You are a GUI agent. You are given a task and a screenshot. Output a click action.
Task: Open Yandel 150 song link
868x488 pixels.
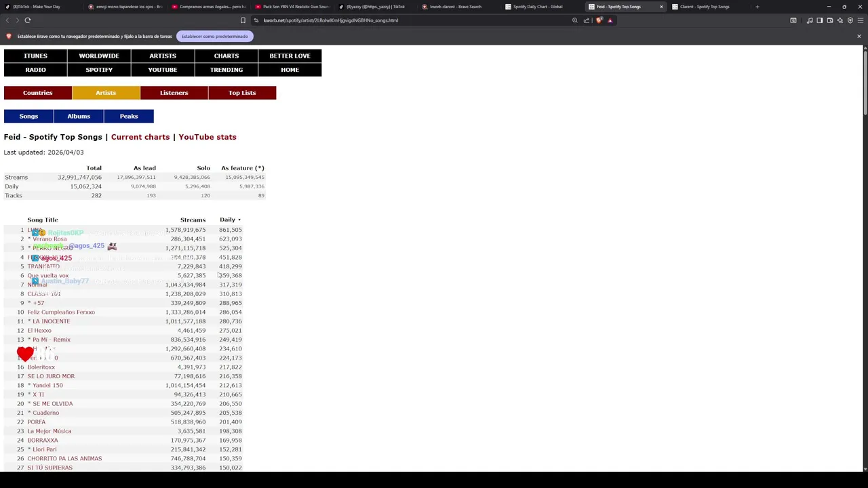pos(47,385)
